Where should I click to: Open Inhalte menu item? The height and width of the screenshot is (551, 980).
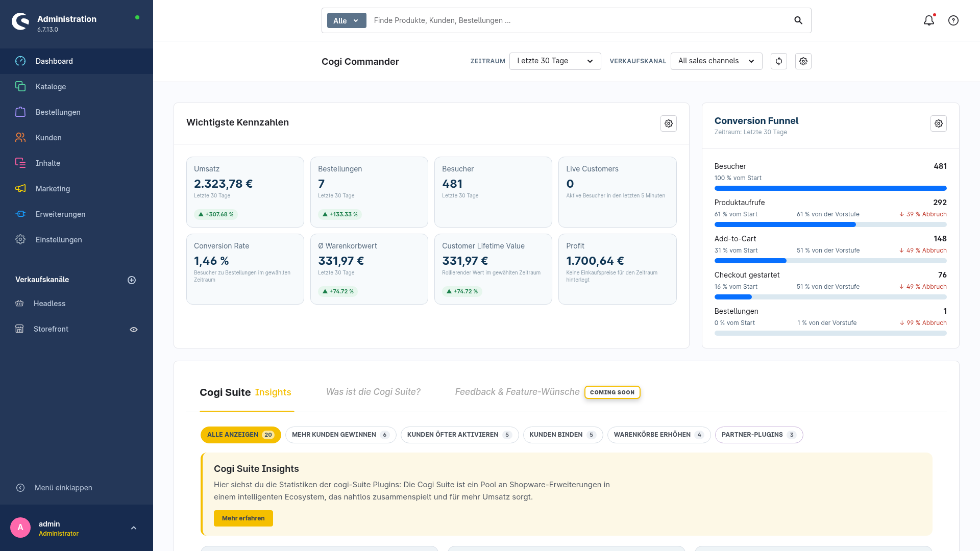[77, 163]
